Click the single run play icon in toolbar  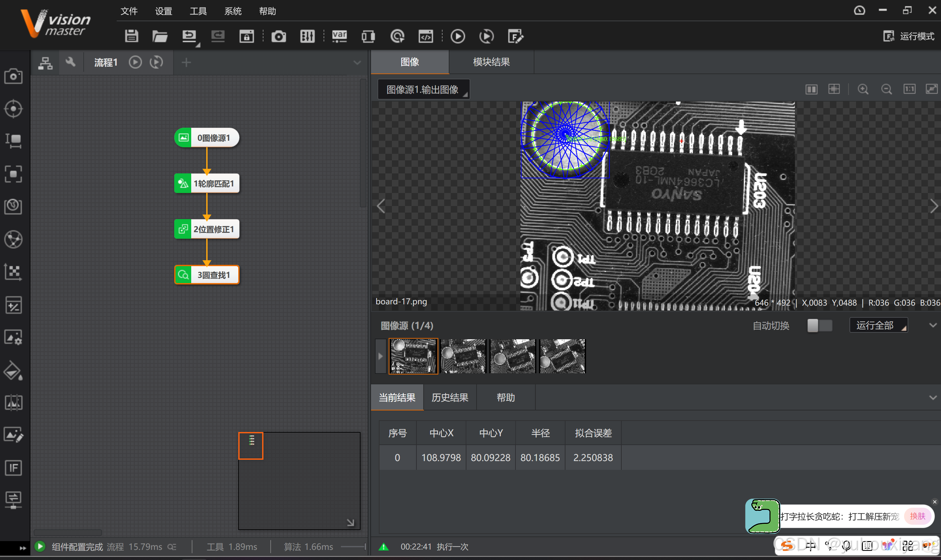pos(458,36)
